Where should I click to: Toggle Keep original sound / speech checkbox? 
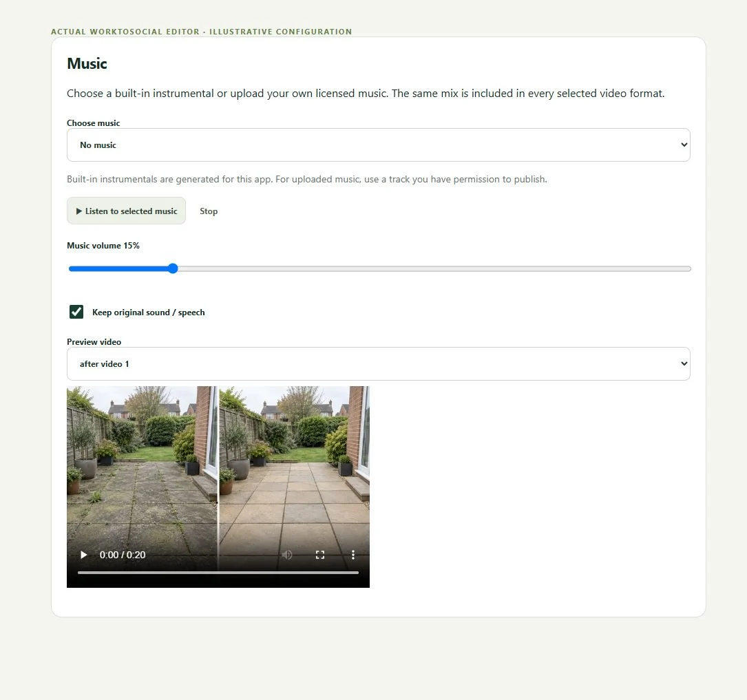tap(76, 312)
